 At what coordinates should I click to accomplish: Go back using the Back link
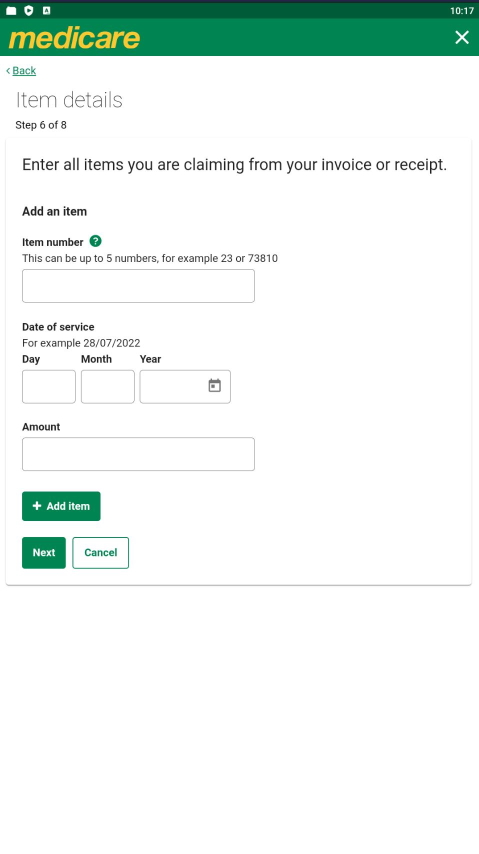click(21, 70)
